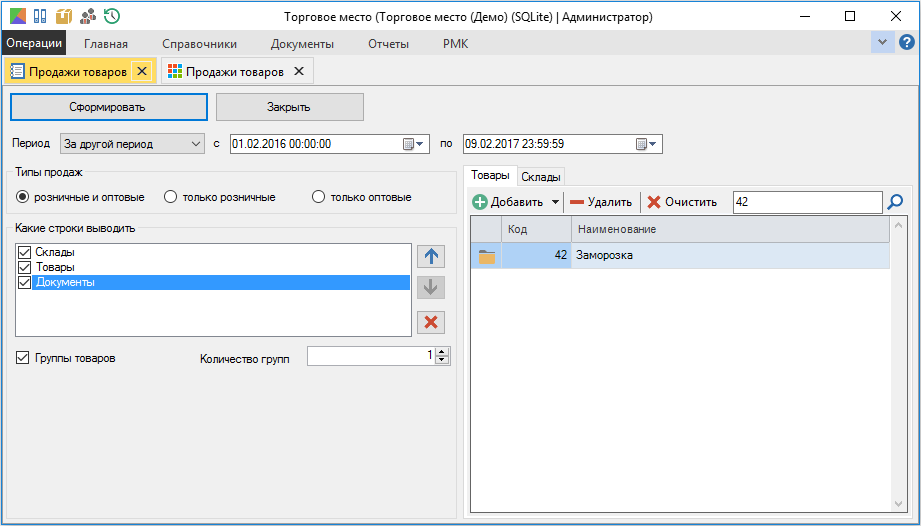Expand the Добавить dropdown arrow
This screenshot has height=526, width=921.
tap(555, 202)
